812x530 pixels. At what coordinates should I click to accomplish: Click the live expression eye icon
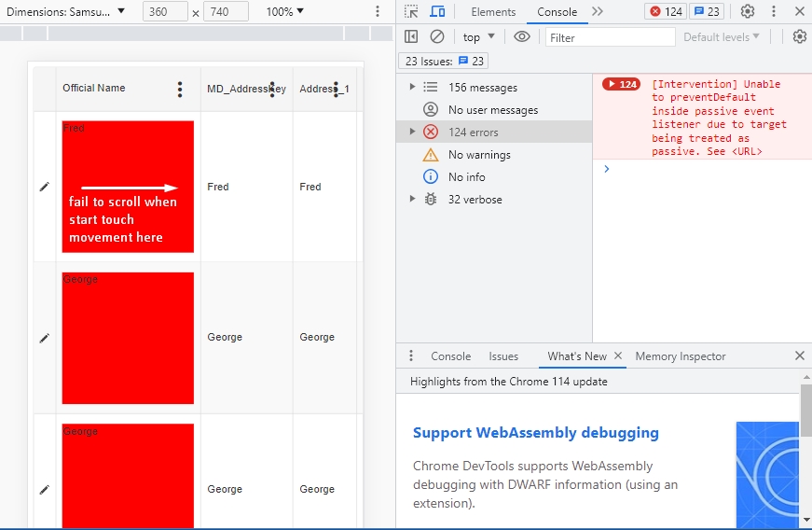click(522, 37)
